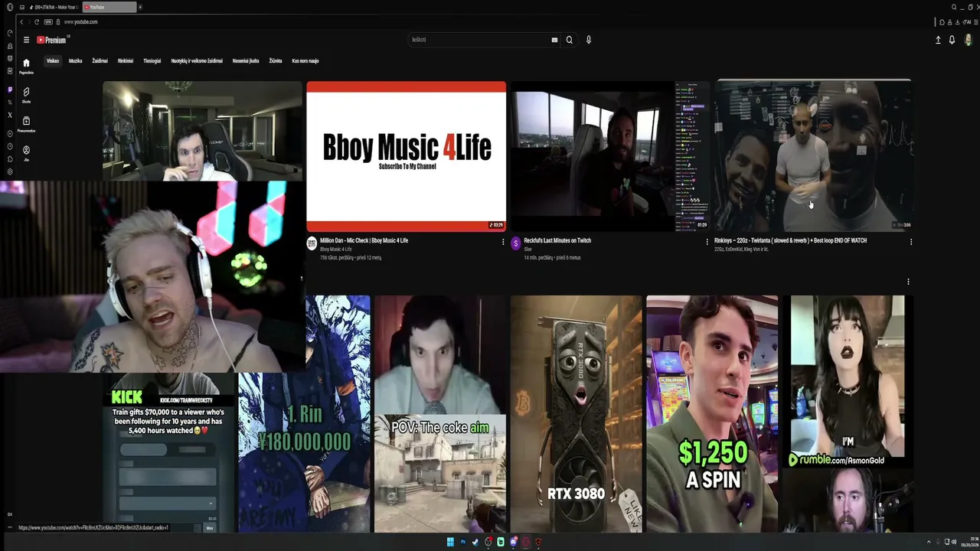Image resolution: width=980 pixels, height=551 pixels.
Task: Select the Žaidimai filter chip
Action: [100, 61]
